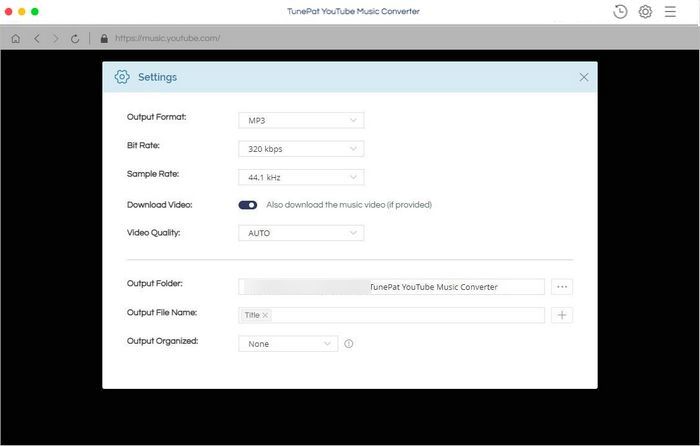Viewport: 700px width, 446px height.
Task: Browse output folder with the ellipsis button
Action: 562,287
